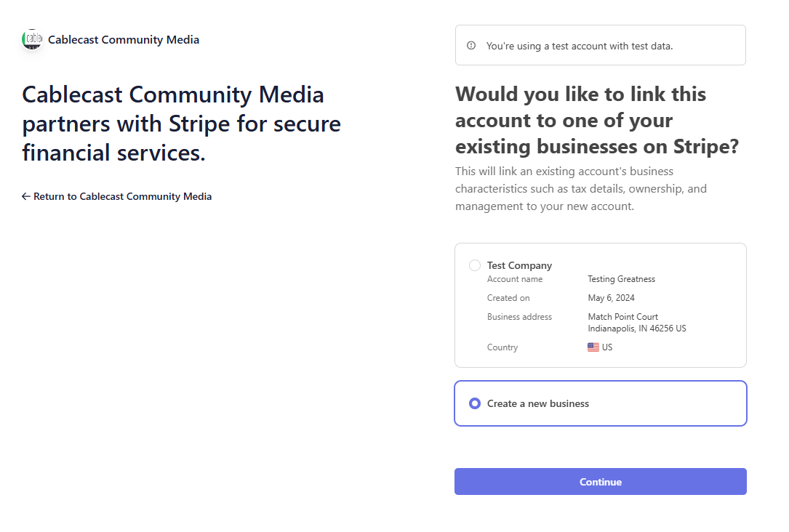The image size is (789, 532).
Task: Click 'Indianapolis, IN 46256 US' text
Action: [x=637, y=329]
